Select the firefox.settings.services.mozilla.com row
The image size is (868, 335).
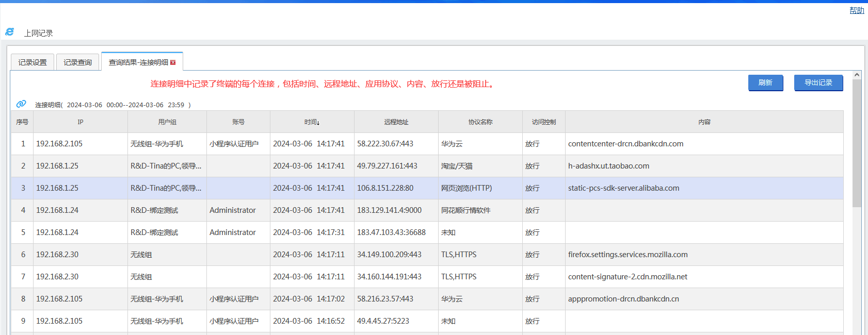[x=628, y=255]
